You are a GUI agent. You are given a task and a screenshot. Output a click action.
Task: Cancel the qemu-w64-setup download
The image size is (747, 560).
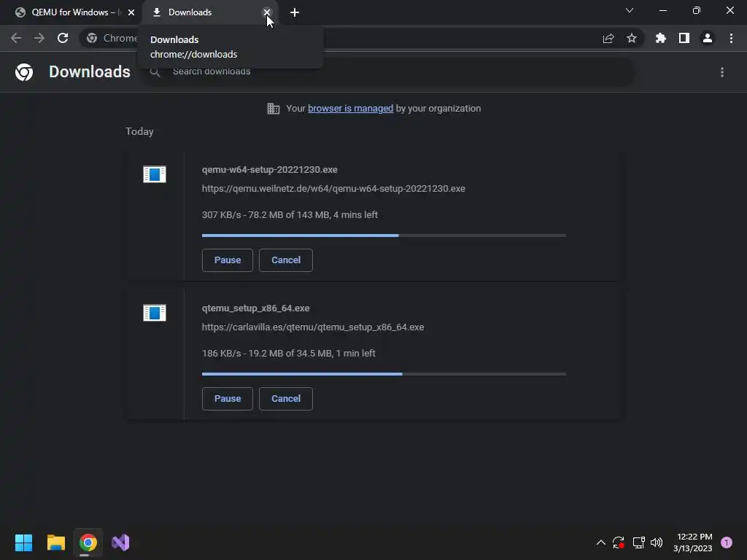286,260
